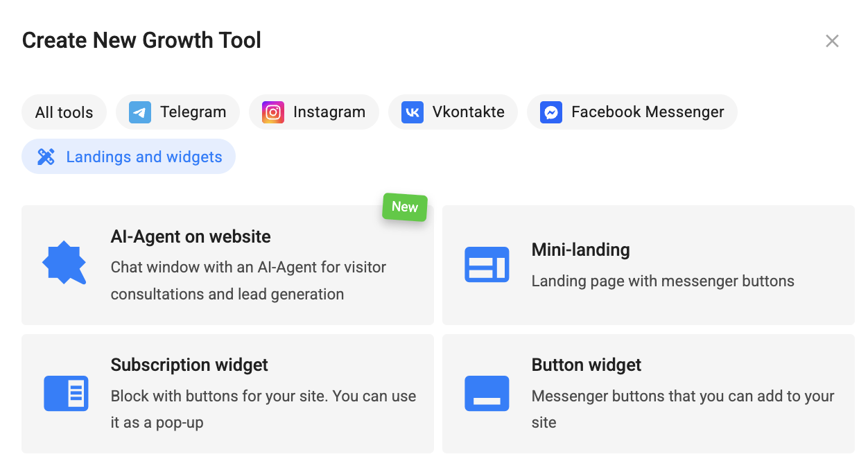Image resolution: width=868 pixels, height=470 pixels.
Task: Click the Landings and widgets pencil-ruler icon
Action: [46, 157]
